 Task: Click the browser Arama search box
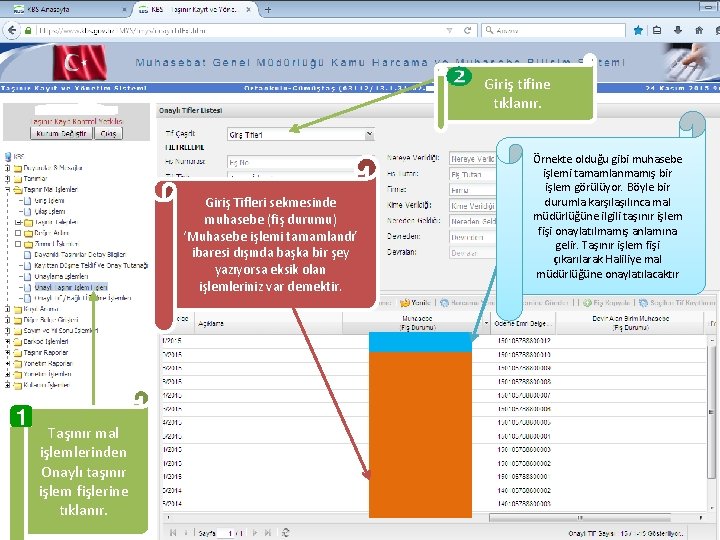(x=553, y=30)
